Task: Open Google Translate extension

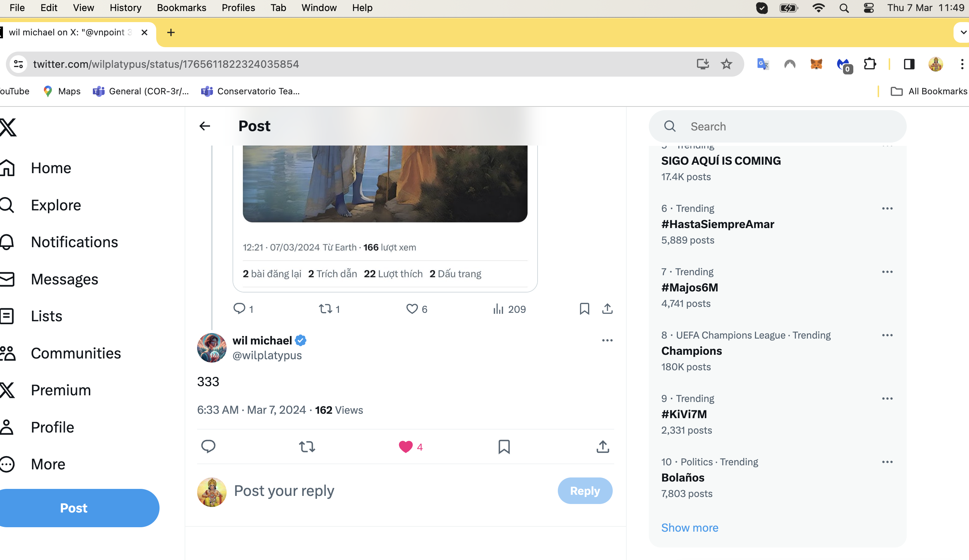Action: click(x=763, y=64)
